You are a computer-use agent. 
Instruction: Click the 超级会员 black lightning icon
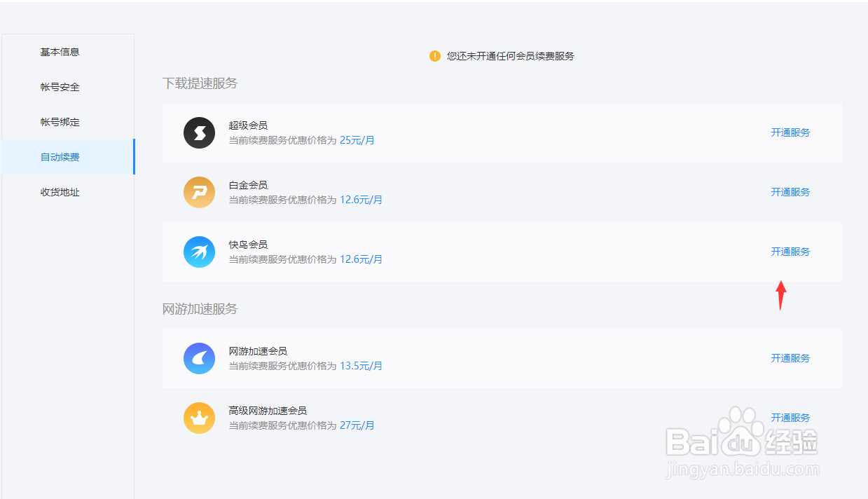(199, 132)
